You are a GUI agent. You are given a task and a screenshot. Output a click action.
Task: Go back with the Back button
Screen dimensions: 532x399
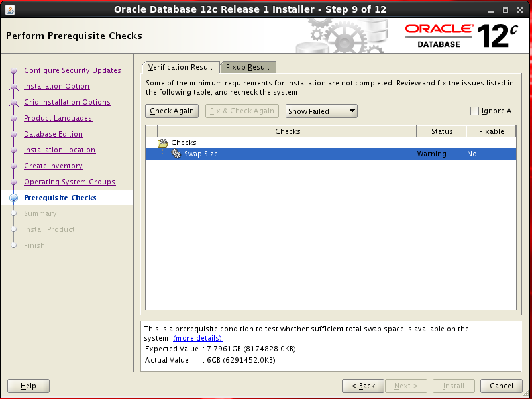(363, 386)
